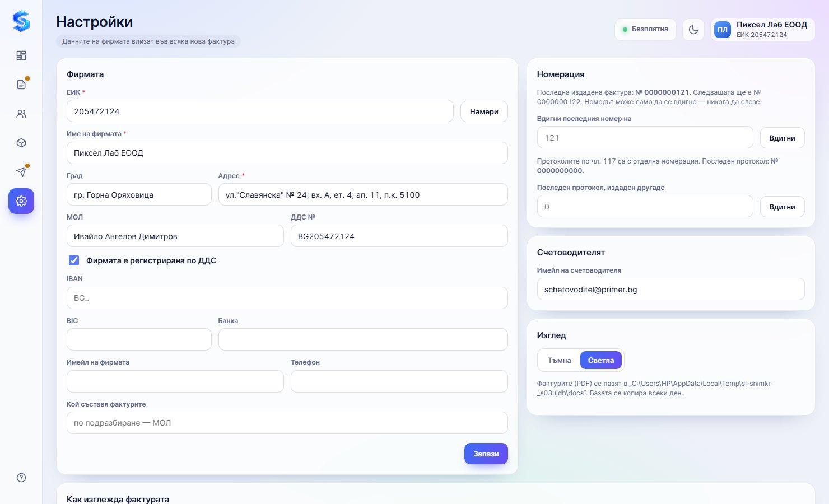829x504 pixels.
Task: Toggle the 'Фирмата е регистрирана по ДДС' checkbox
Action: tap(73, 260)
